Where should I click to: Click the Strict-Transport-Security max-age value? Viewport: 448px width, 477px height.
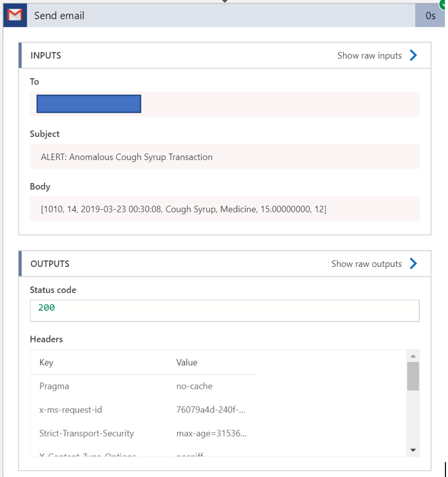point(211,433)
